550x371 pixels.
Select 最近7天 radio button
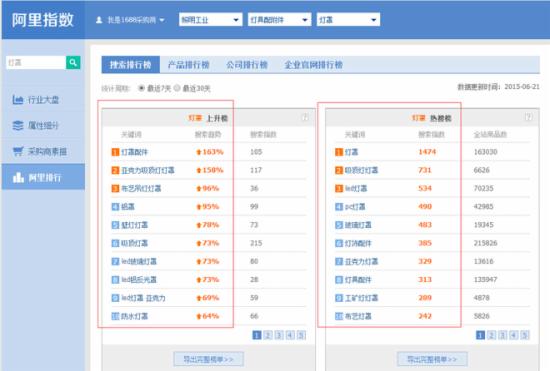(x=141, y=88)
